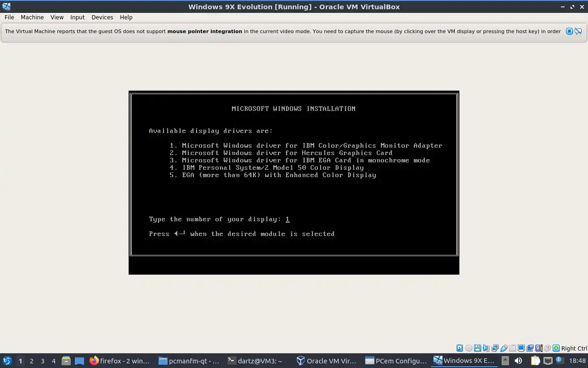The width and height of the screenshot is (588, 368).
Task: Click the IBM Color/Graphics Monitor Adapter driver line
Action: point(306,145)
